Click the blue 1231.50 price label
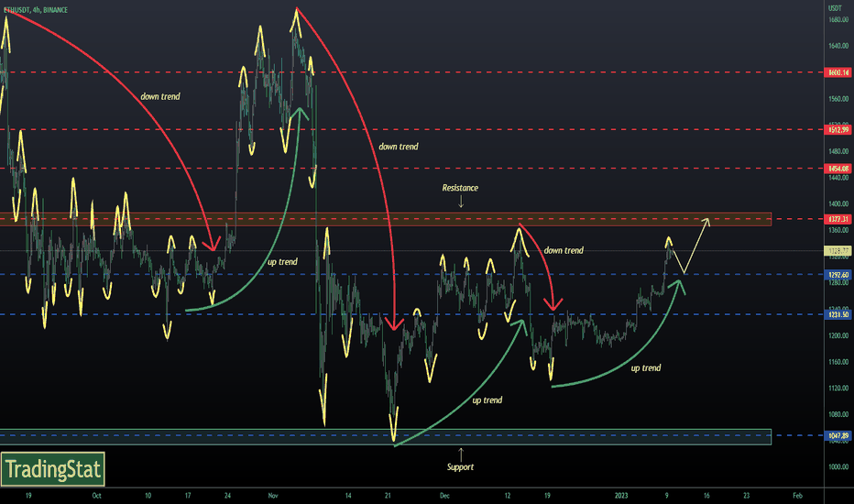 click(x=838, y=314)
